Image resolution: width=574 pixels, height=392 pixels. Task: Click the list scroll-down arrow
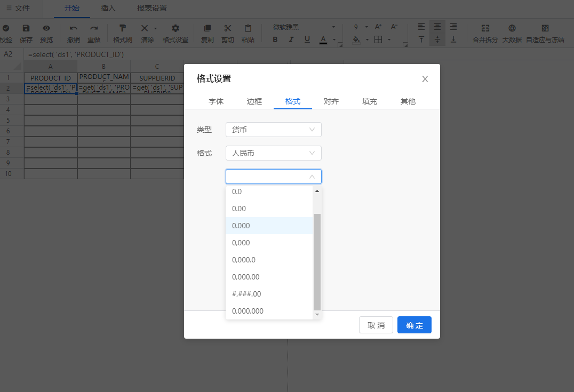[317, 315]
